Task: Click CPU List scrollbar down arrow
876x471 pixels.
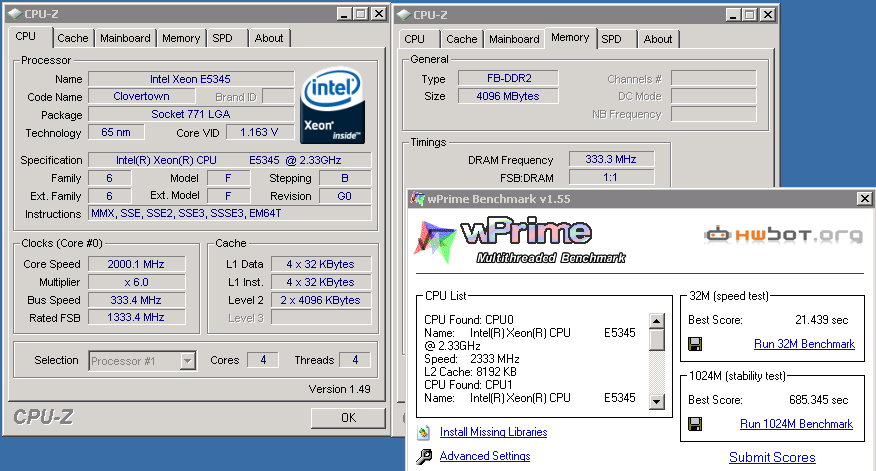Action: pyautogui.click(x=657, y=401)
